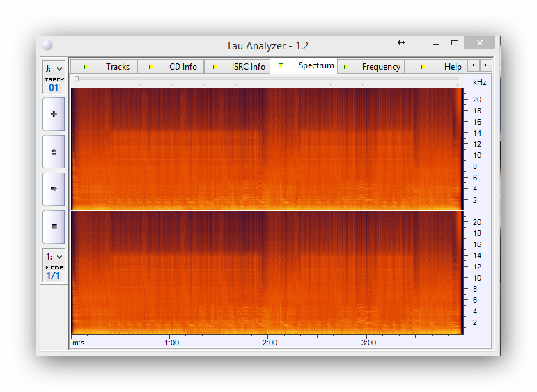
Task: Click the lower channel spectrogram near 1:00
Action: [x=171, y=272]
